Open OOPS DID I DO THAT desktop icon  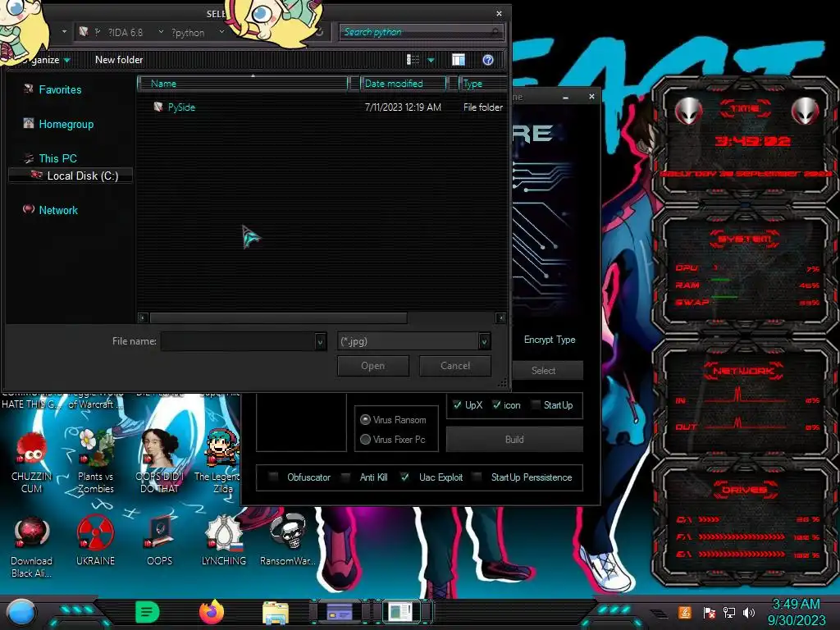160,462
